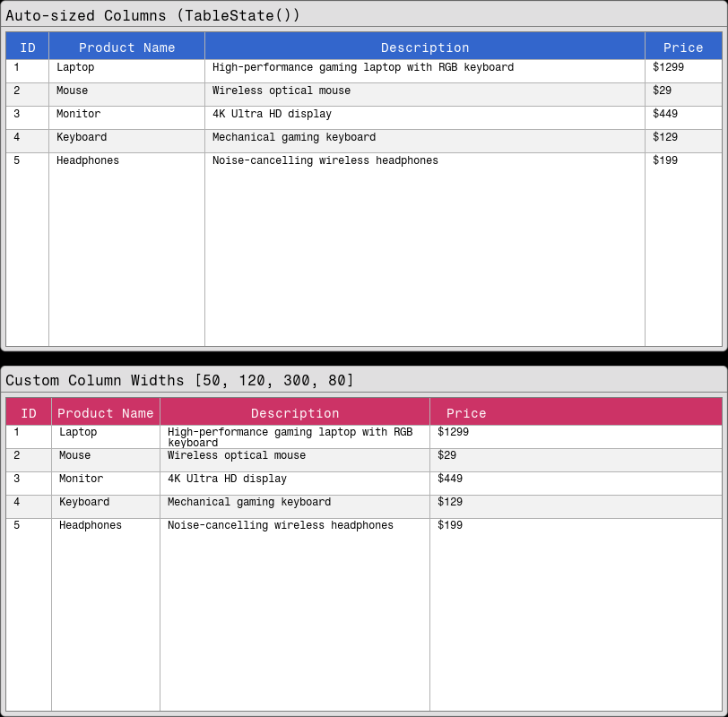This screenshot has height=717, width=728.
Task: Click the Product Name header in pink table
Action: [105, 412]
